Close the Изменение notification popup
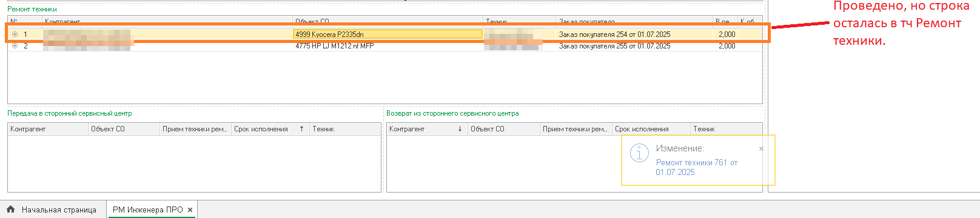Viewport: 980px width, 218px height. point(762,148)
